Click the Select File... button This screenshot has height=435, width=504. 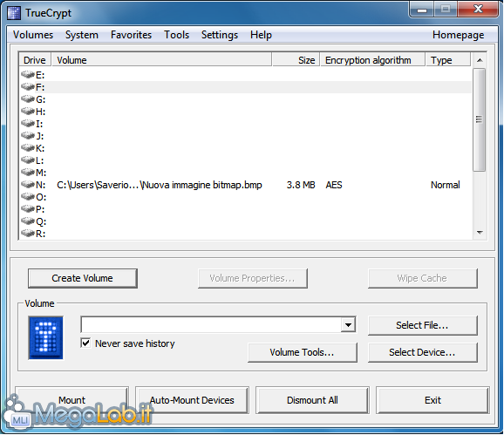[422, 325]
